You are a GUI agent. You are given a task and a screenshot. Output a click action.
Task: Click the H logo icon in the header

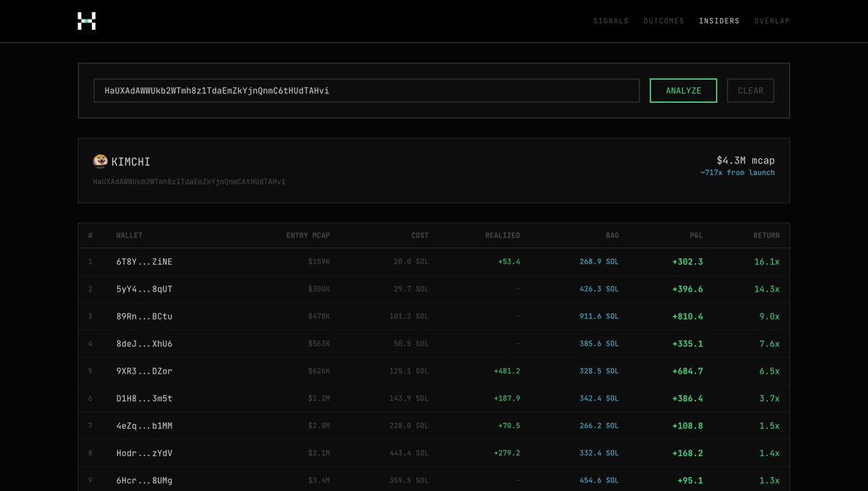click(x=87, y=21)
